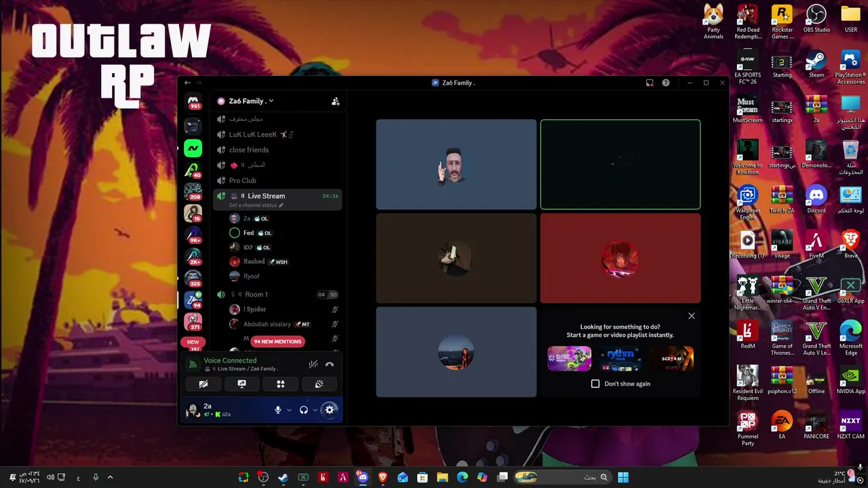Click the NEW unread servers pill
This screenshot has height=488, width=868.
pos(193,342)
